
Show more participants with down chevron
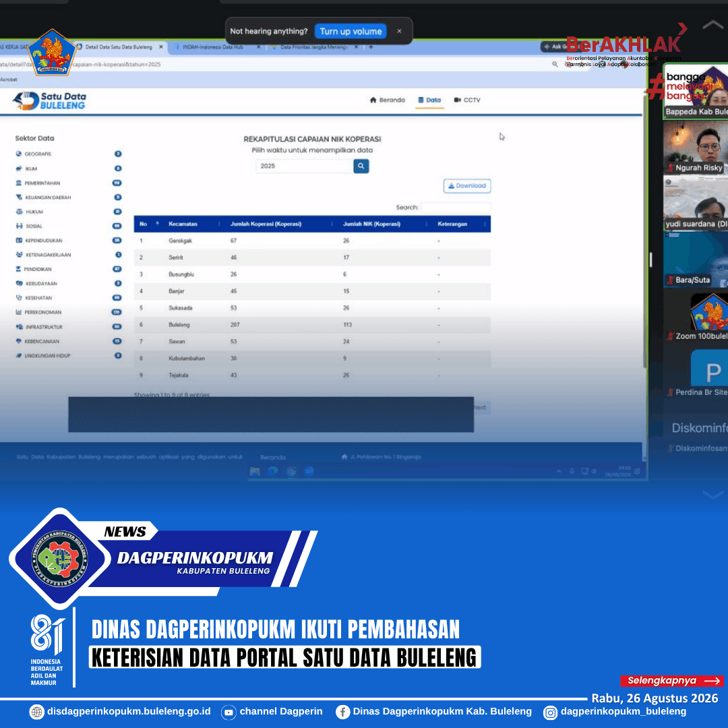point(712,495)
